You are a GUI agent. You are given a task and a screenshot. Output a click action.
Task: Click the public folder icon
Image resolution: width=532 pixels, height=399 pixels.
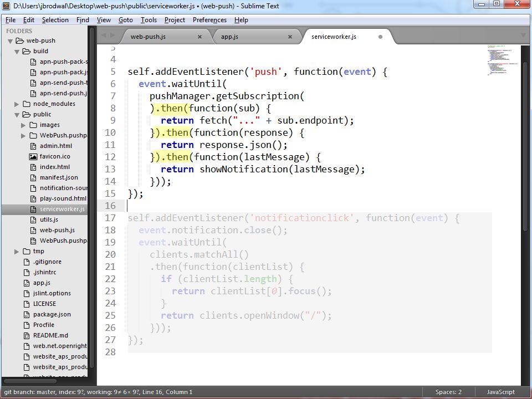[27, 114]
